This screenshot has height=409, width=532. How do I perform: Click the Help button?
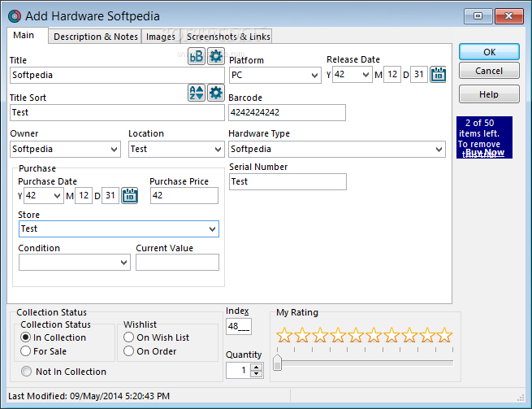489,94
